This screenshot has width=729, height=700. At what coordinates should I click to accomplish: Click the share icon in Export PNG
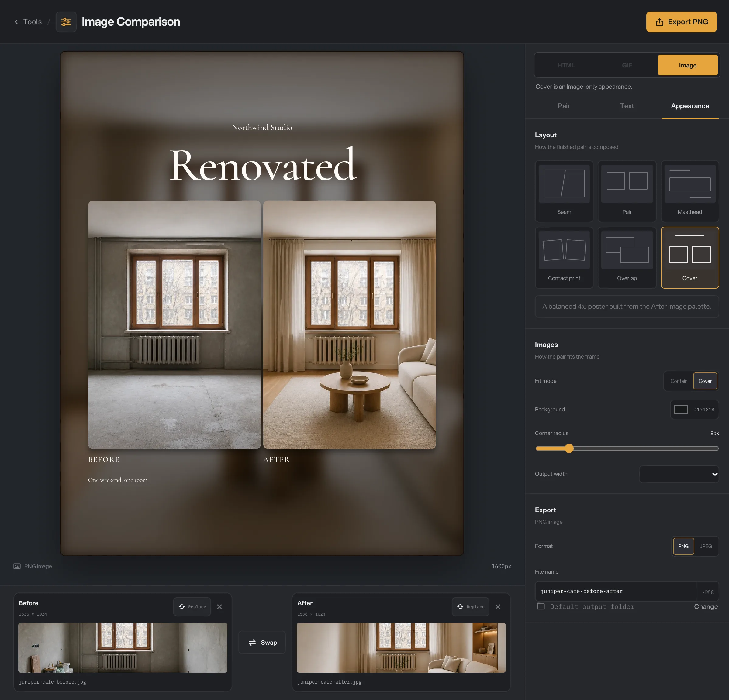659,22
